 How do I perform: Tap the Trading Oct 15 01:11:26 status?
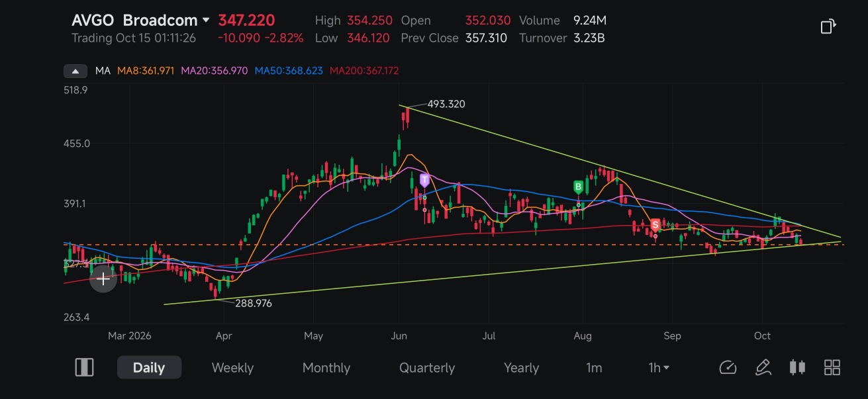[134, 38]
